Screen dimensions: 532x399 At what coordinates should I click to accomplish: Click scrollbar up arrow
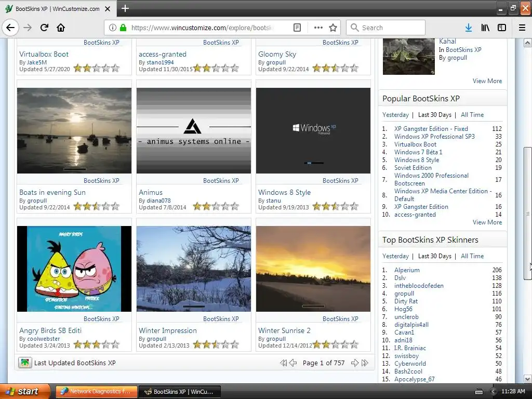[527, 43]
